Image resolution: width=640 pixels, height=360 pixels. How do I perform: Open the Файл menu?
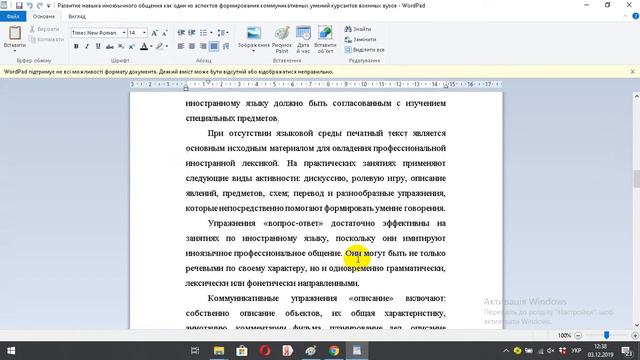tap(13, 16)
